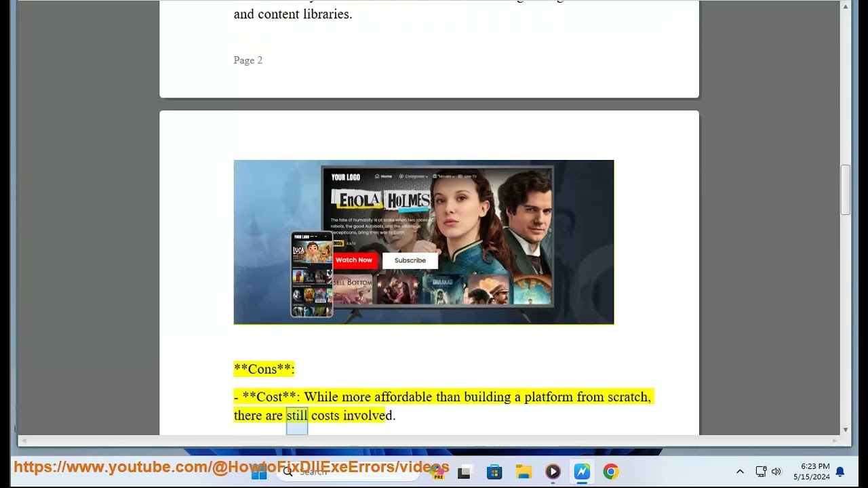
Task: Click the word "scratch" in the document
Action: (627, 397)
